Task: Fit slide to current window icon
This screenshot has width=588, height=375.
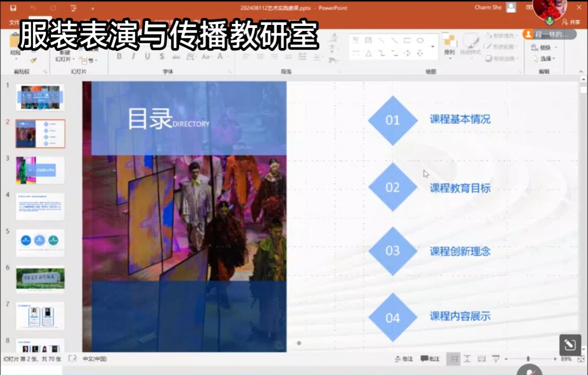Action: tap(581, 359)
